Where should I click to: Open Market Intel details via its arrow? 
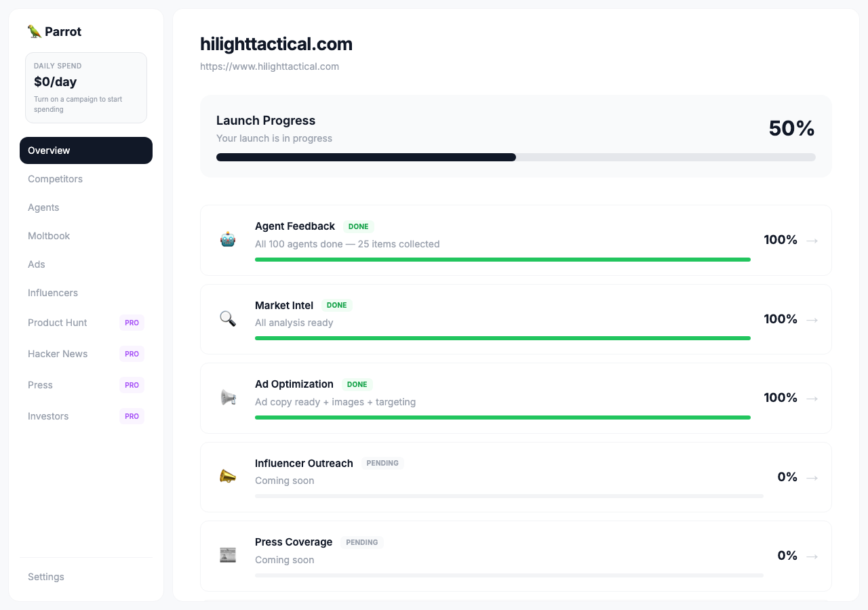[x=812, y=319]
